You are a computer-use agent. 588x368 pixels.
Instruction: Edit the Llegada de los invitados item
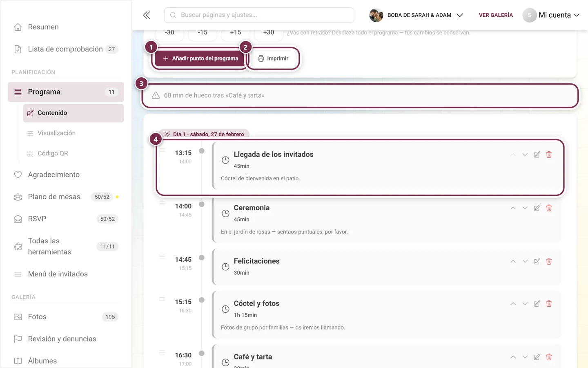tap(537, 155)
